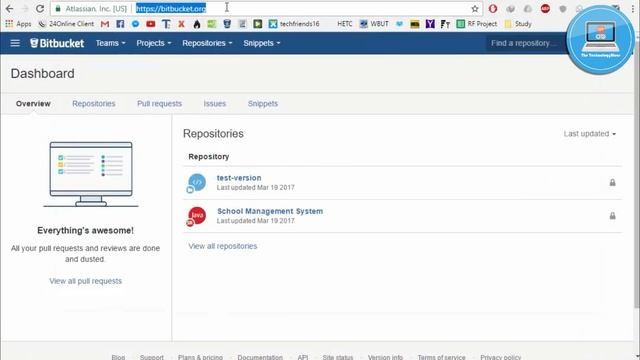Open the Messenger bookmark icon
Viewport: 640px width, 360px height.
(136, 24)
